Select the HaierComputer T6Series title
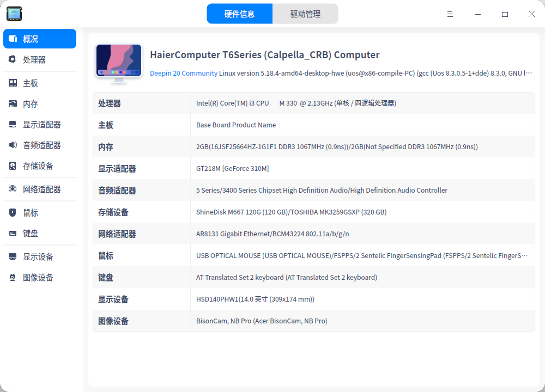Screen dimensions: 545x392 pos(265,54)
